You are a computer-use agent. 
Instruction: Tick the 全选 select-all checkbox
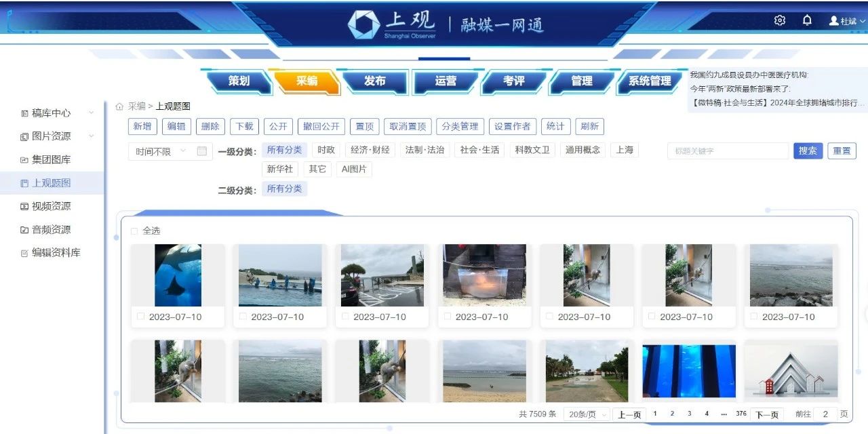(134, 231)
